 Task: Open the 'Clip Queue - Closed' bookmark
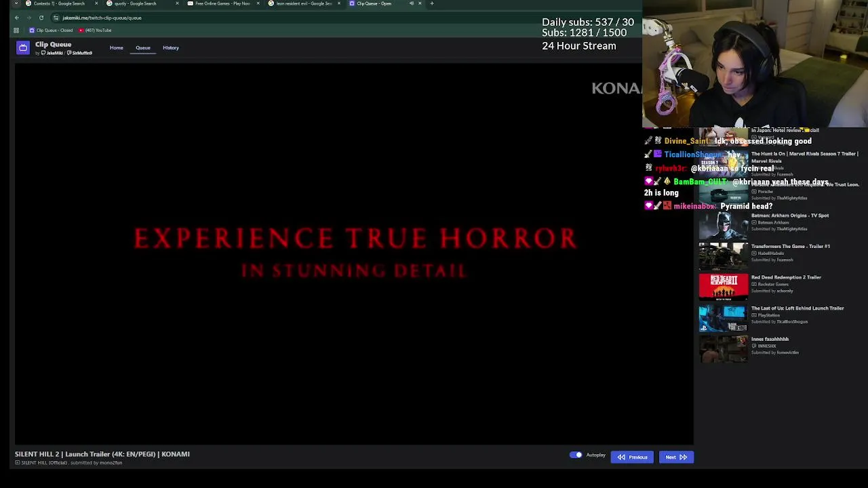click(51, 30)
